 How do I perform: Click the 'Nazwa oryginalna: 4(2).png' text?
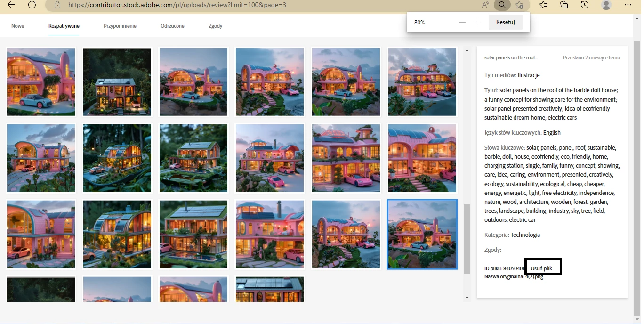514,276
